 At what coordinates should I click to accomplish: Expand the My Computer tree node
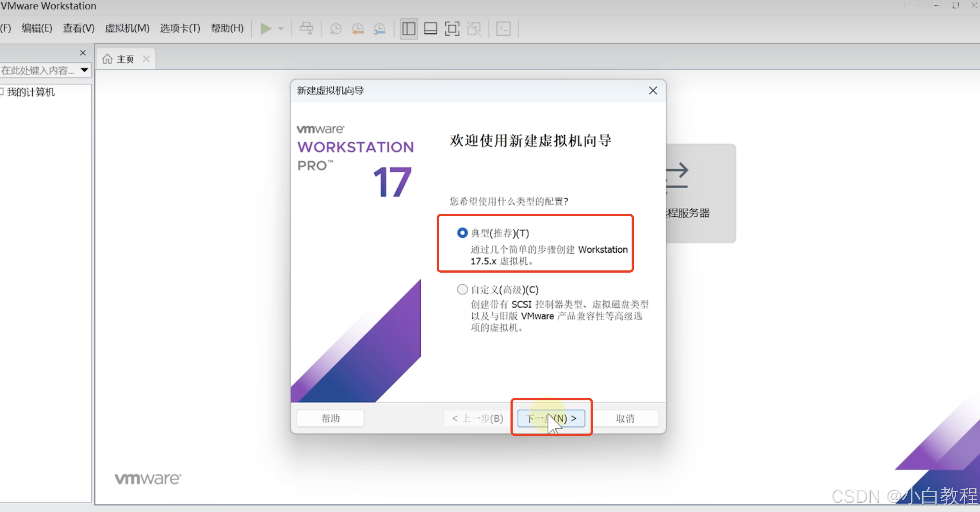pyautogui.click(x=2, y=92)
